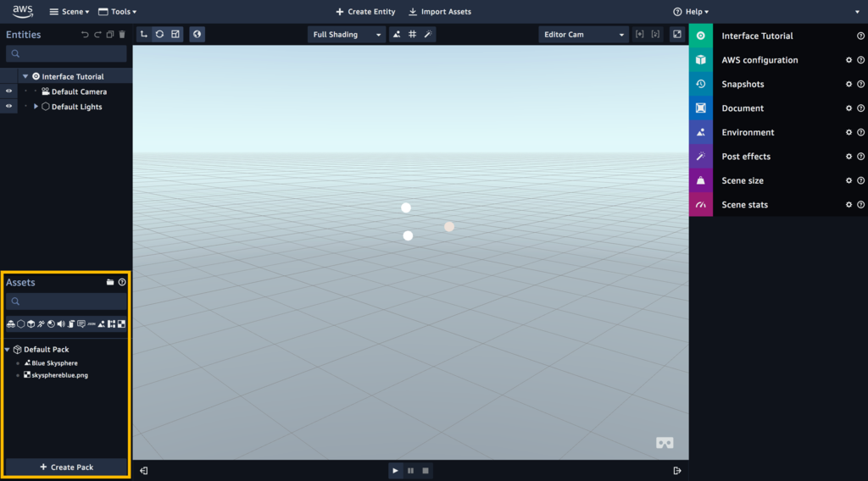Expand the Default Lights entity
Image resolution: width=868 pixels, height=481 pixels.
pyautogui.click(x=36, y=106)
